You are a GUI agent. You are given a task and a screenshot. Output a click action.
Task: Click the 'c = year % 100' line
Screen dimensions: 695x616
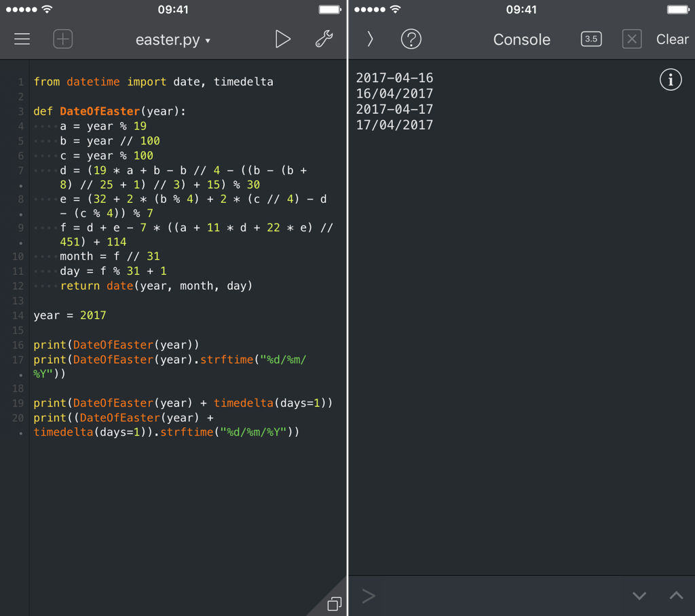(x=107, y=155)
